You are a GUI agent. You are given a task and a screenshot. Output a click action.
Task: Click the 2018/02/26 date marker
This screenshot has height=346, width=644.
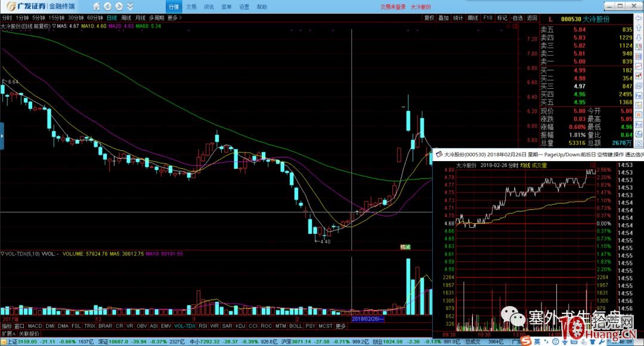click(367, 319)
